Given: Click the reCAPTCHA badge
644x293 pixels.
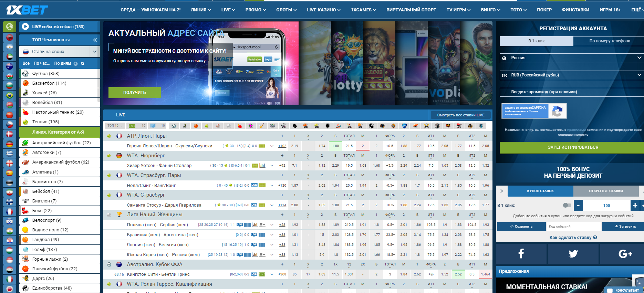Looking at the screenshot, I should point(534,111).
